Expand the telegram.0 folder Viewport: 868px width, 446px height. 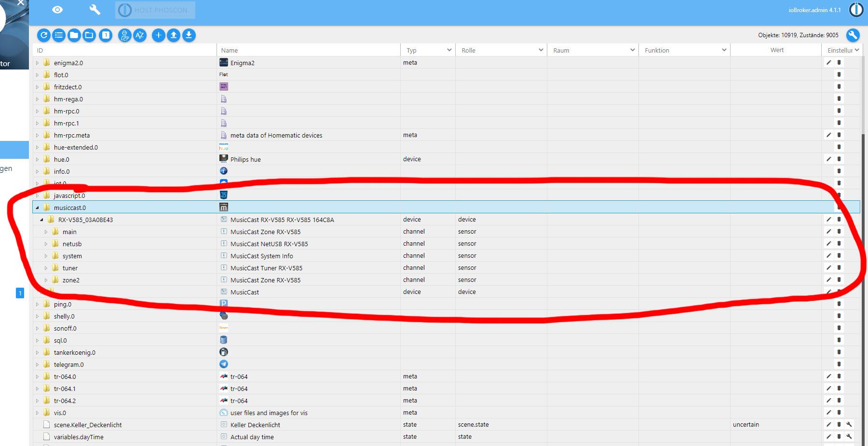click(x=37, y=364)
